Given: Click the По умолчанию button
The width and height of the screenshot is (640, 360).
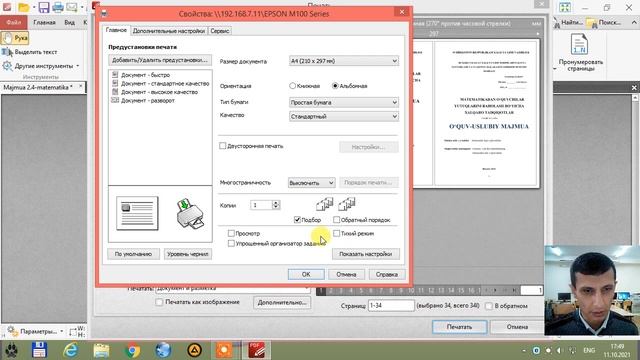Looking at the screenshot, I should tap(133, 254).
